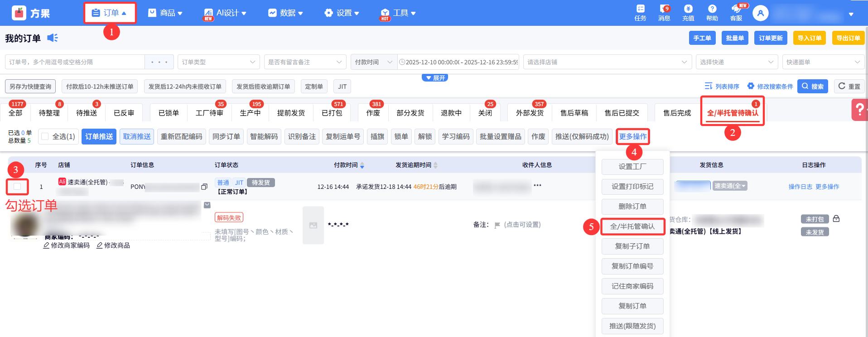Viewport: 868px width, 337px height.
Task: Click the lock icon beside 未打包
Action: (x=836, y=219)
